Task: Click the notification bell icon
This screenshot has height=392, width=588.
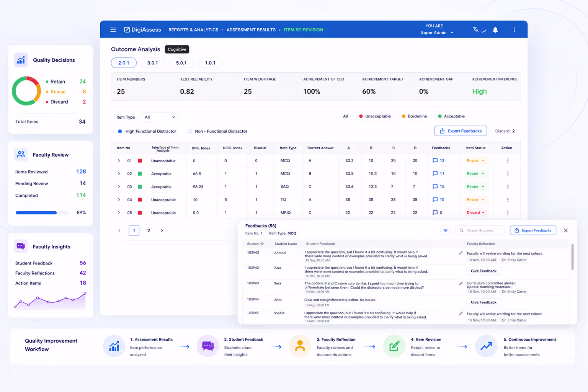Action: coord(495,30)
